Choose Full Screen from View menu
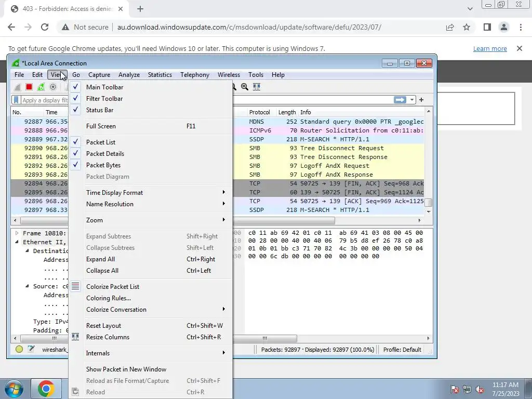The image size is (532, 399). pyautogui.click(x=151, y=126)
